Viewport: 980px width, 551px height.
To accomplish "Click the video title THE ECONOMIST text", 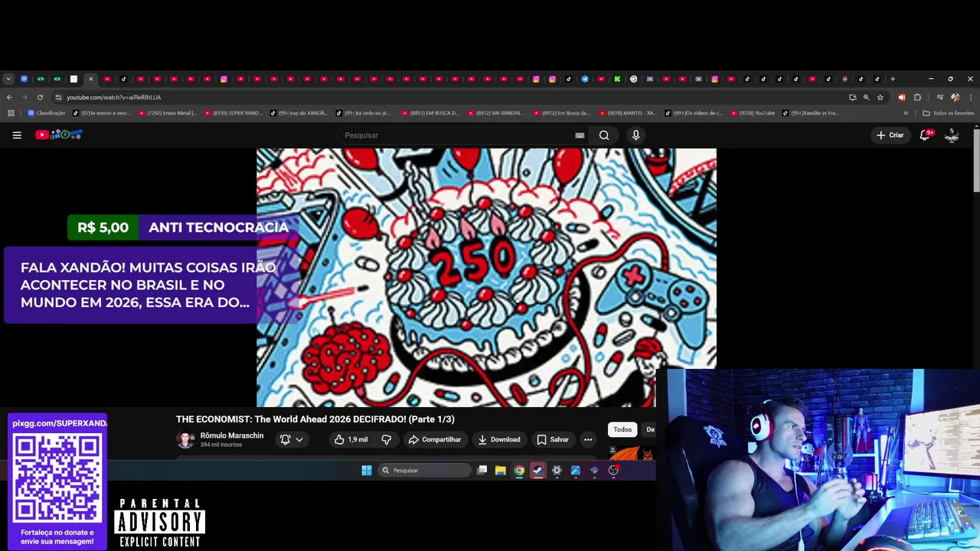I will (315, 419).
